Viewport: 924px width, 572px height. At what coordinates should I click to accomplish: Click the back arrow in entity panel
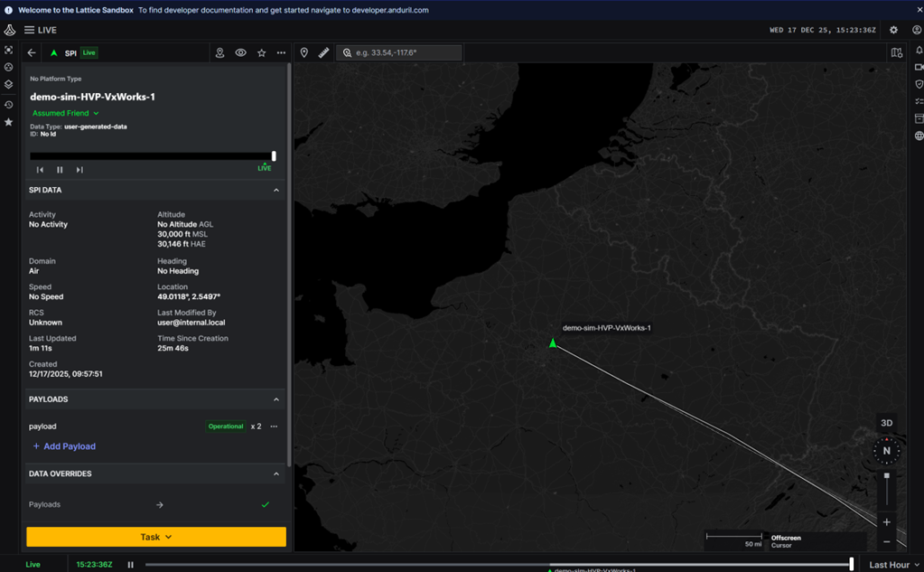click(x=32, y=53)
